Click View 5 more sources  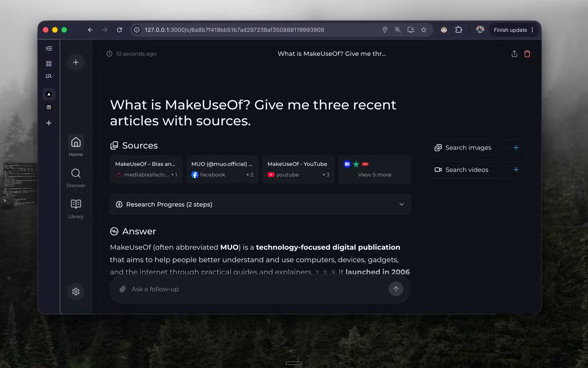375,169
